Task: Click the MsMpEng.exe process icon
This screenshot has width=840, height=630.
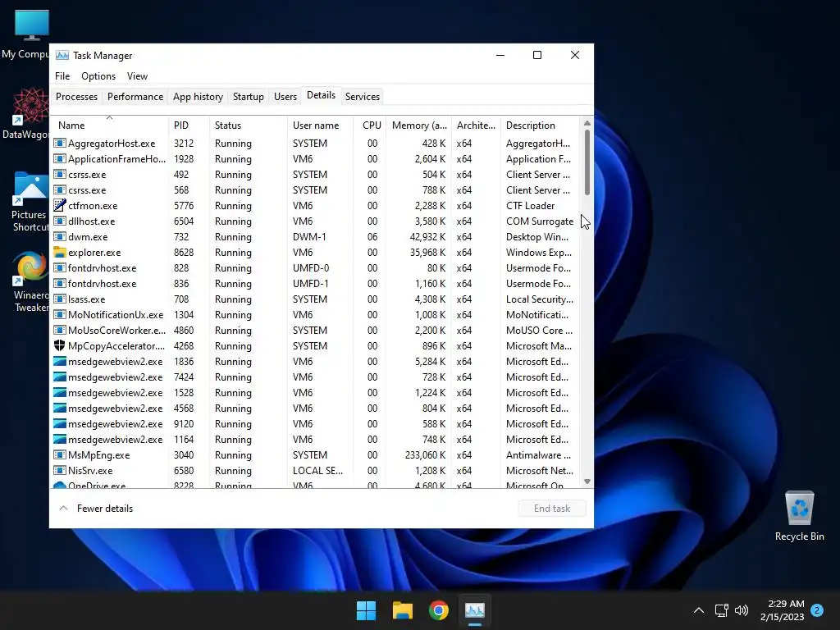Action: [59, 454]
